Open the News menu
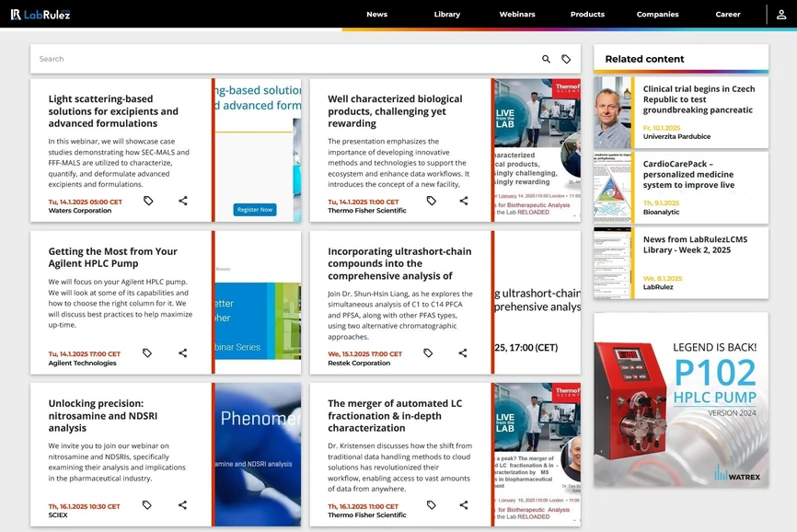 pyautogui.click(x=376, y=14)
